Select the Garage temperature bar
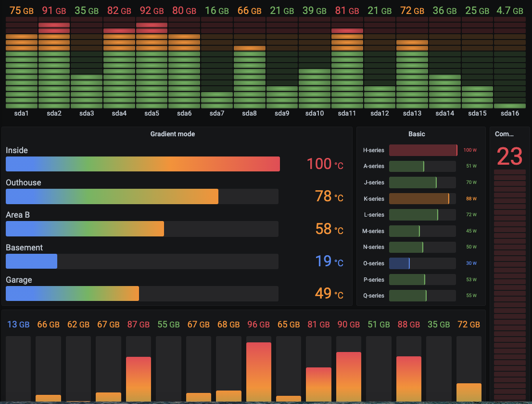Screen dimensions: 532x404 72,294
